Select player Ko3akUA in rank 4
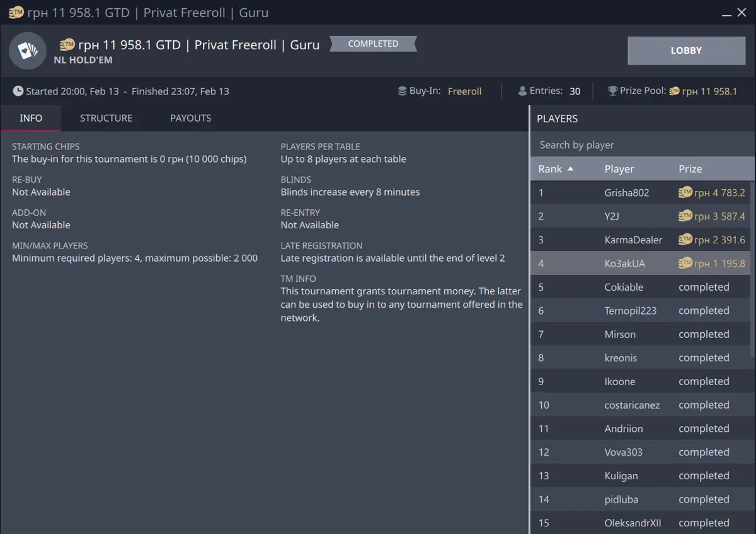Image resolution: width=756 pixels, height=534 pixels. click(x=624, y=264)
